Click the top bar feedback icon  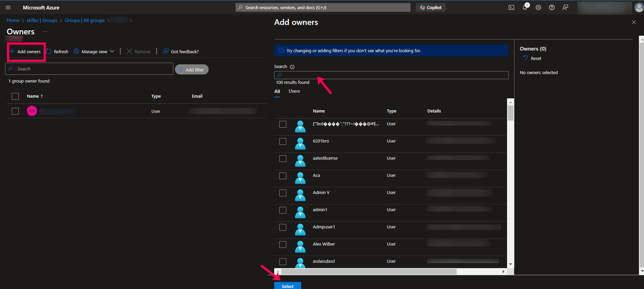(x=565, y=7)
